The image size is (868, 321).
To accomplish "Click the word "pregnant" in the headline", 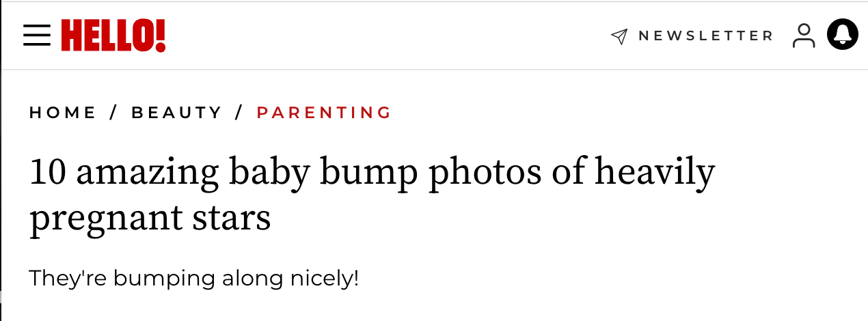I will [104, 219].
